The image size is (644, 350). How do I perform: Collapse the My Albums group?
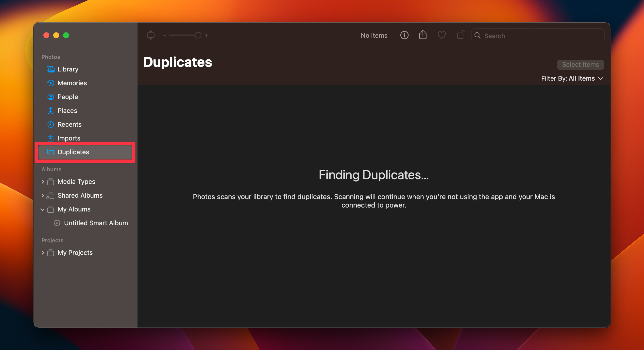(43, 209)
